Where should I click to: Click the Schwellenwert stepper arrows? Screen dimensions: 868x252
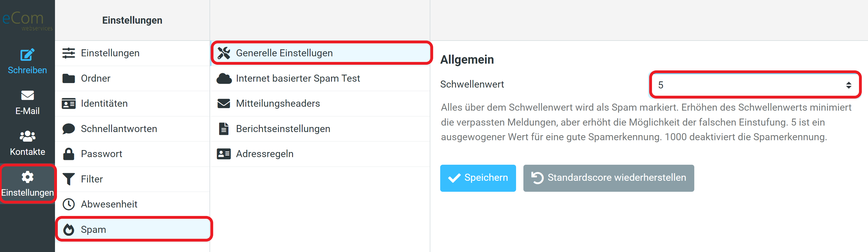pyautogui.click(x=849, y=85)
